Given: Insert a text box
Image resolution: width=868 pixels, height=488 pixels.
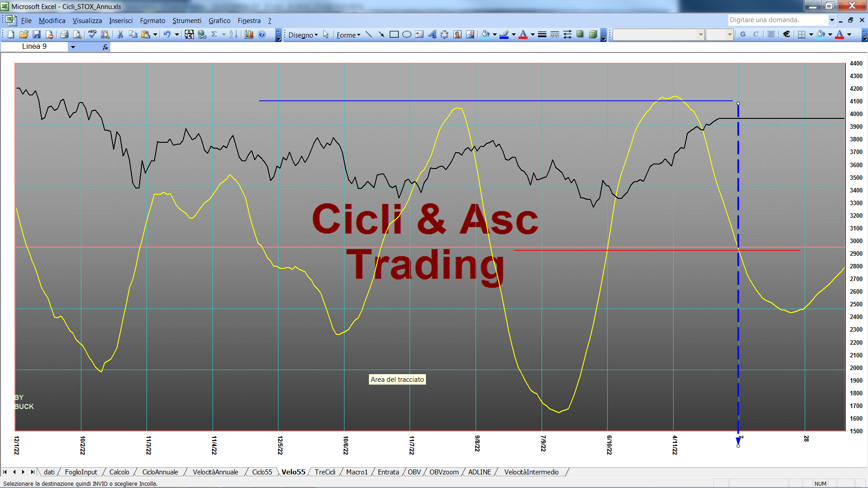Looking at the screenshot, I should [419, 34].
